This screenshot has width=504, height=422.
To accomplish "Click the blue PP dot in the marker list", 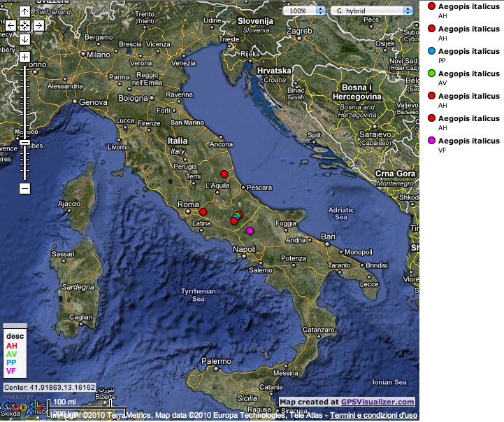I will 431,51.
